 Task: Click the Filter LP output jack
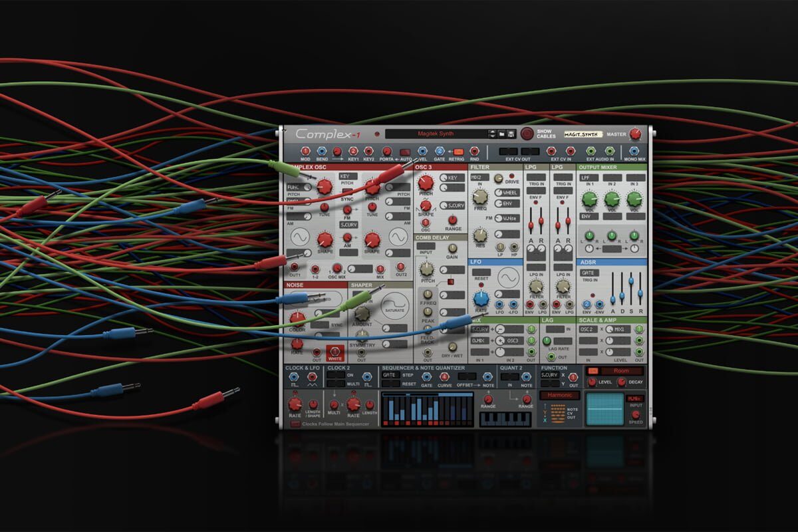coord(499,247)
